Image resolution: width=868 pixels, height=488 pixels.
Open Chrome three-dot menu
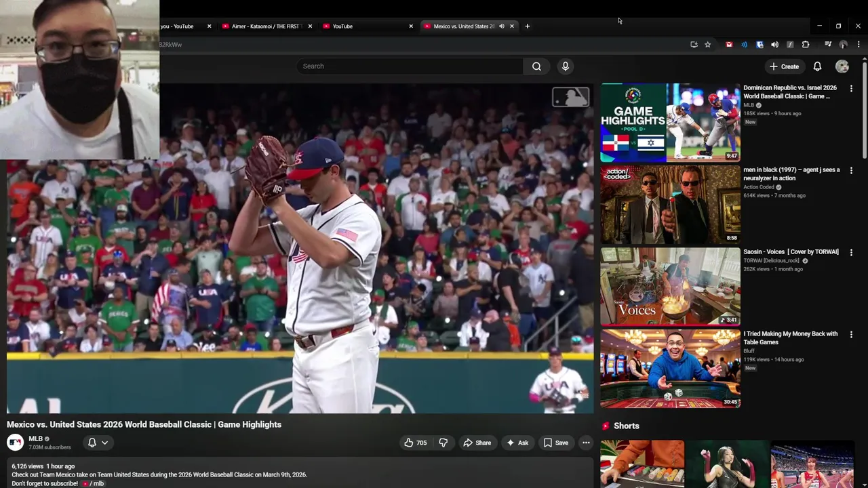(859, 45)
